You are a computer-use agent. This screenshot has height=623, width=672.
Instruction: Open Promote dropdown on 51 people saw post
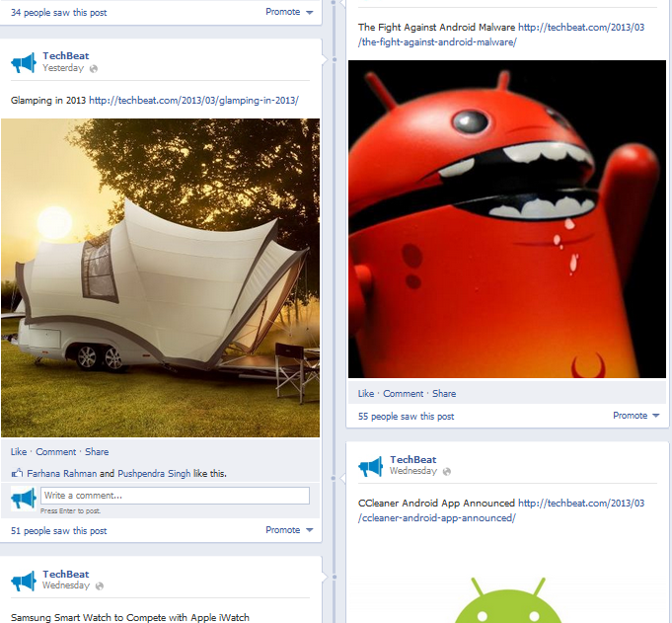click(x=289, y=530)
